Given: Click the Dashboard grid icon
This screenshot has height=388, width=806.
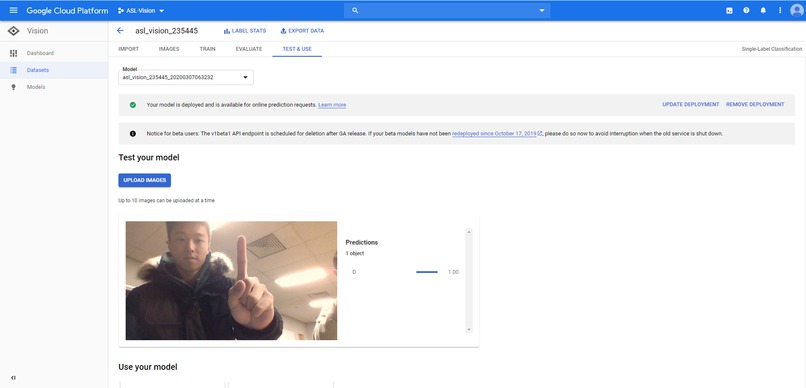Looking at the screenshot, I should coord(14,53).
